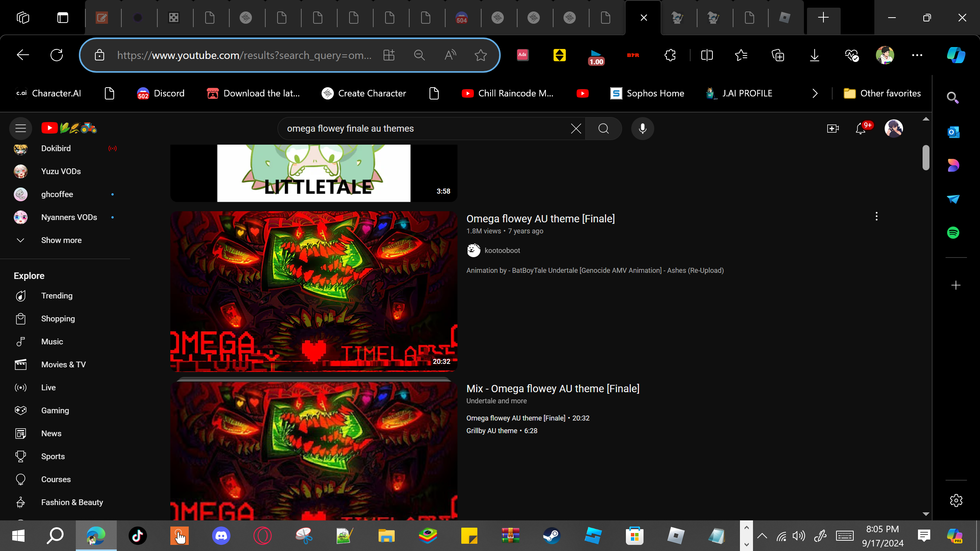Open Spotify in the Edge sidebar

click(x=953, y=233)
